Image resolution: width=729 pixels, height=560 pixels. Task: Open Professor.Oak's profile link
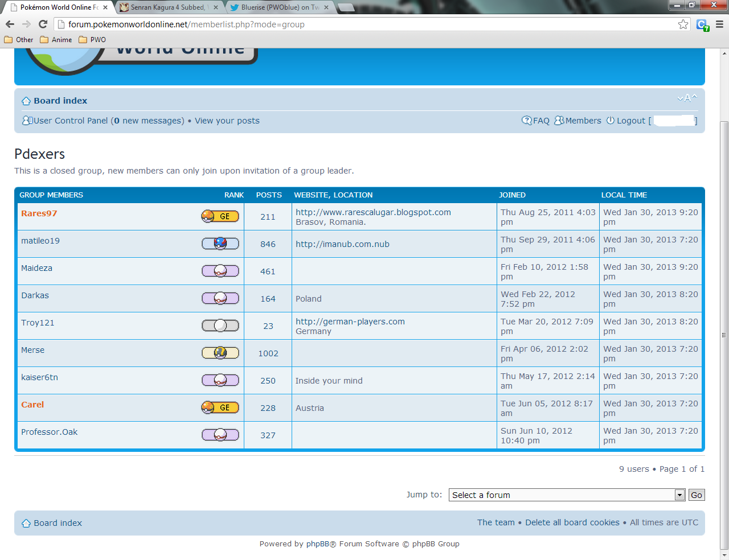point(49,432)
